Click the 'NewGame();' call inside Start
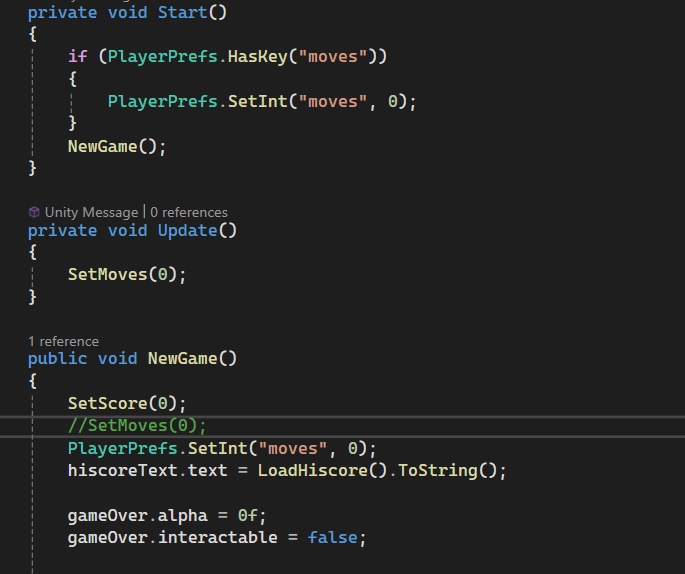The image size is (685, 574). tap(117, 146)
